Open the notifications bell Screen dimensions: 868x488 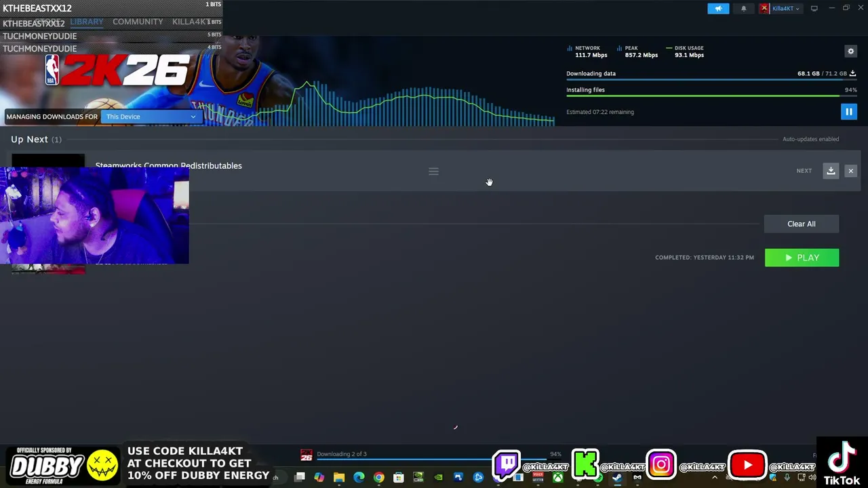(743, 9)
